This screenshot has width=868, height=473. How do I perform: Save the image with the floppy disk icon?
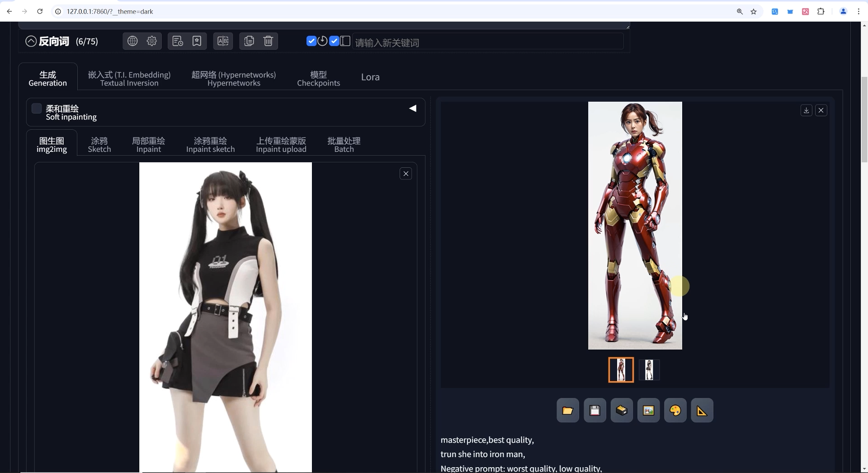595,410
